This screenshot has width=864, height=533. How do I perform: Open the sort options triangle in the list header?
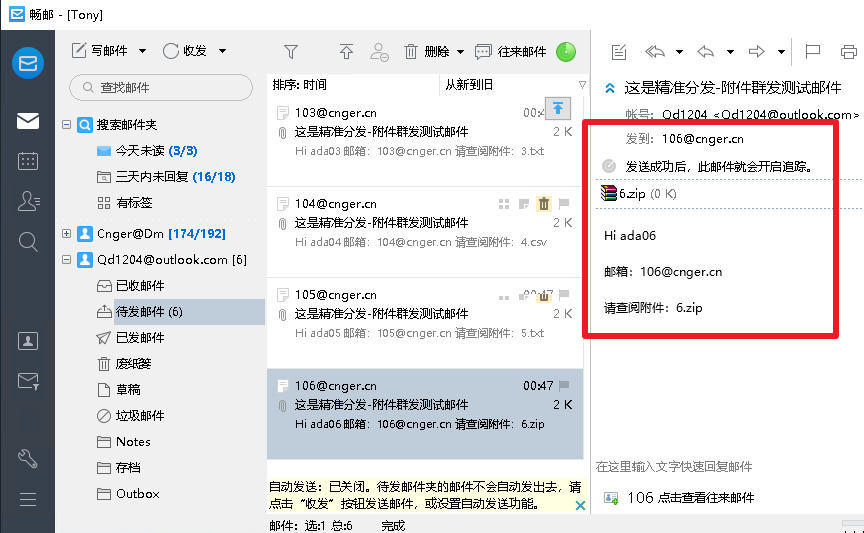coord(582,85)
